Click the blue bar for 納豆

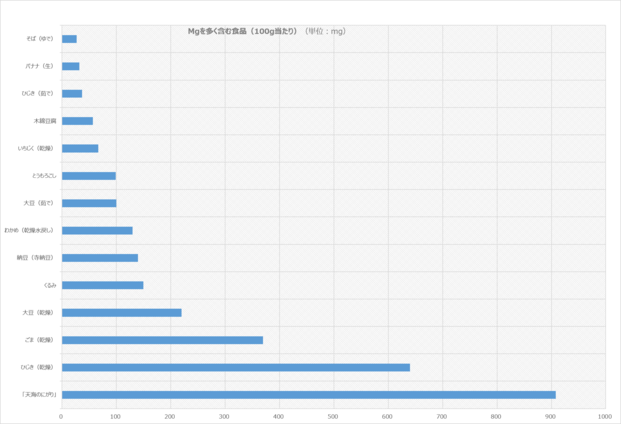tap(100, 258)
